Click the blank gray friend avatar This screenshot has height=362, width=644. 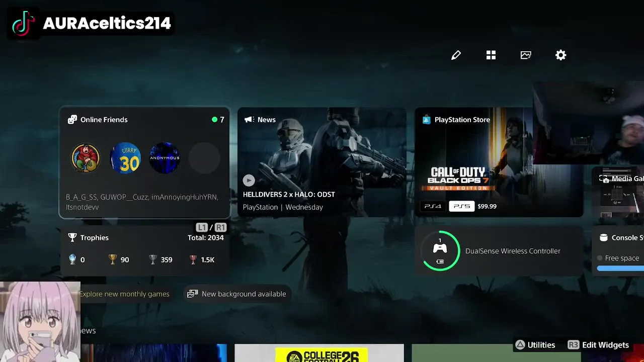[204, 158]
